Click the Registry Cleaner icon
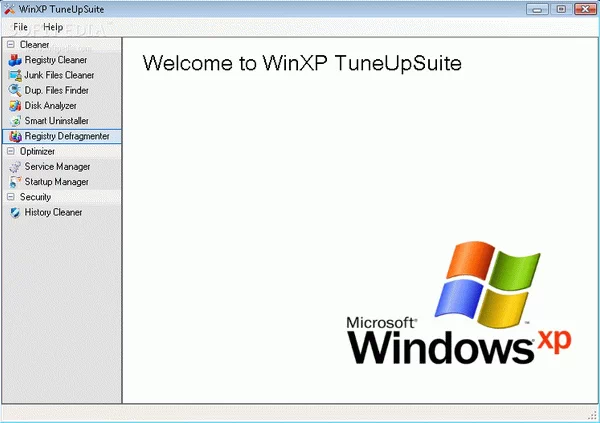Image resolution: width=600 pixels, height=423 pixels. point(15,60)
